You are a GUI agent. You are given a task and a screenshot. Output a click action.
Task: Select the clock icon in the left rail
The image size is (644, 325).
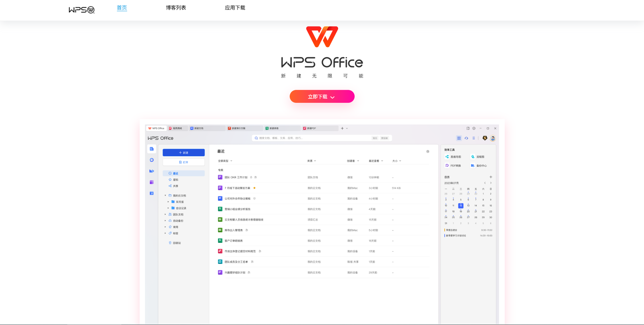(152, 160)
